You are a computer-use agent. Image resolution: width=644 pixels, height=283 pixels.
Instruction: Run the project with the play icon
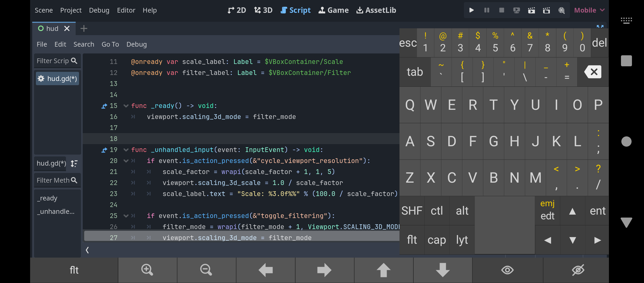(x=471, y=10)
